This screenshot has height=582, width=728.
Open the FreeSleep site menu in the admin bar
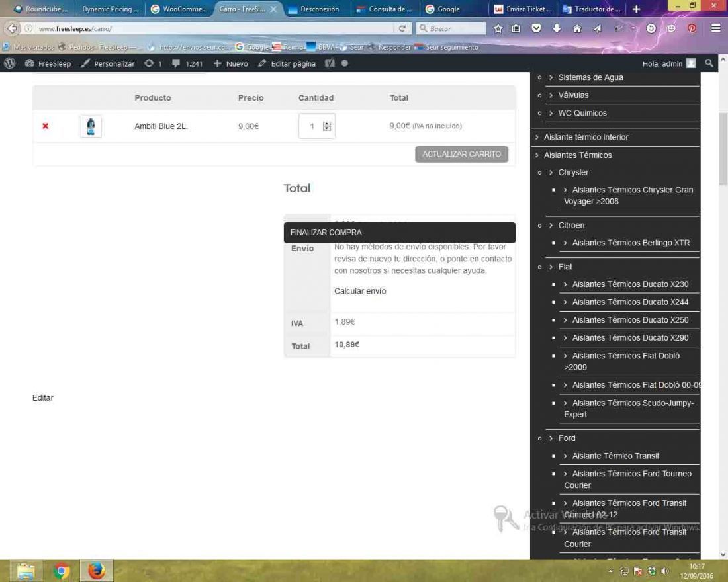coord(48,63)
